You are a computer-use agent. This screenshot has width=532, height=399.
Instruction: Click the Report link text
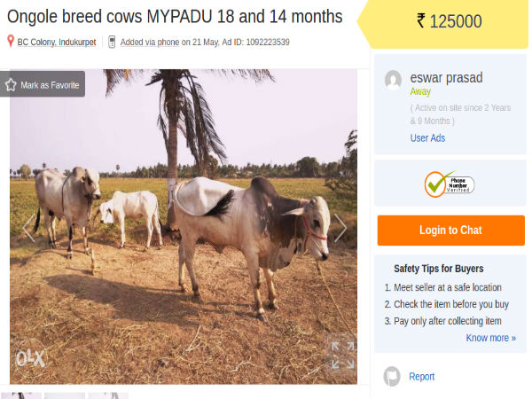[422, 377]
